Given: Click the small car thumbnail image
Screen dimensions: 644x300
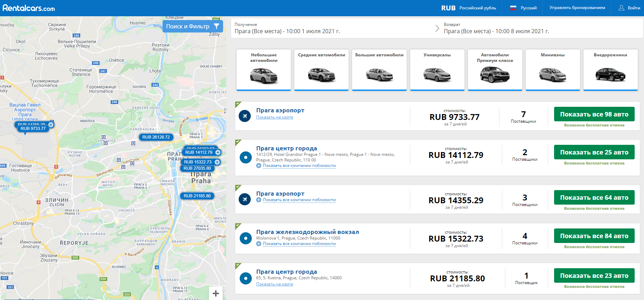Looking at the screenshot, I should (x=264, y=75).
